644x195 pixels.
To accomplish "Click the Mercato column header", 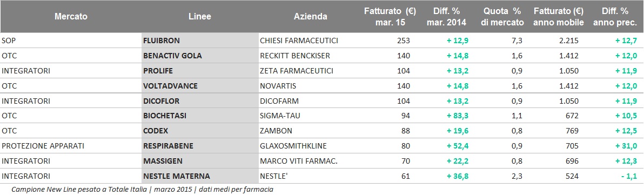I will coord(70,17).
